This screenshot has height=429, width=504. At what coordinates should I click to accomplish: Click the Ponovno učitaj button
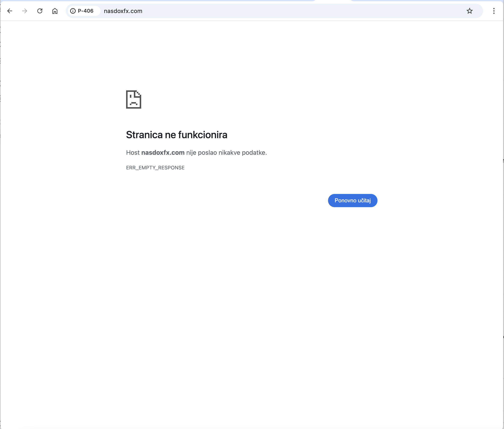tap(353, 200)
